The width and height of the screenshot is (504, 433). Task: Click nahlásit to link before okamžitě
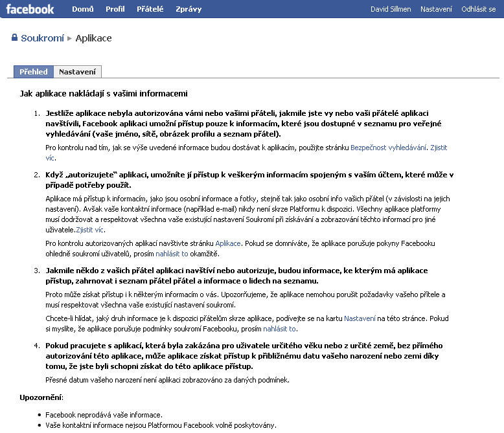[172, 254]
